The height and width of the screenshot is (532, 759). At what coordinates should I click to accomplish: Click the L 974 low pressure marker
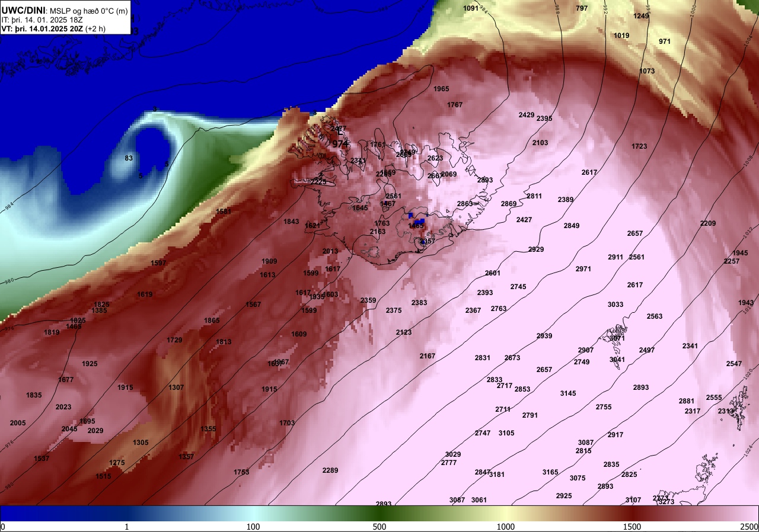tap(340, 139)
